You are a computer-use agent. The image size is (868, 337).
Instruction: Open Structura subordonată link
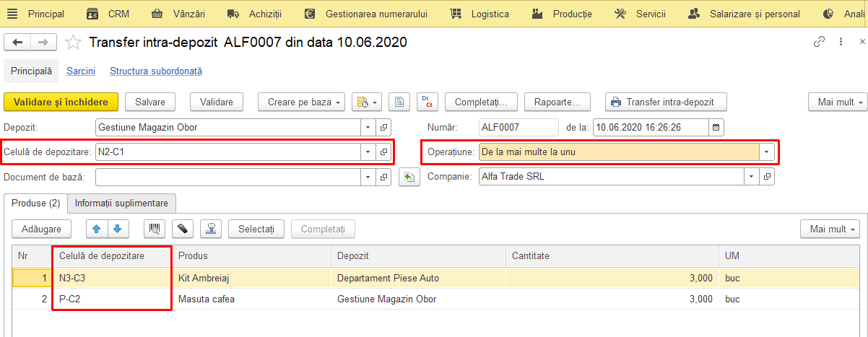(x=156, y=71)
